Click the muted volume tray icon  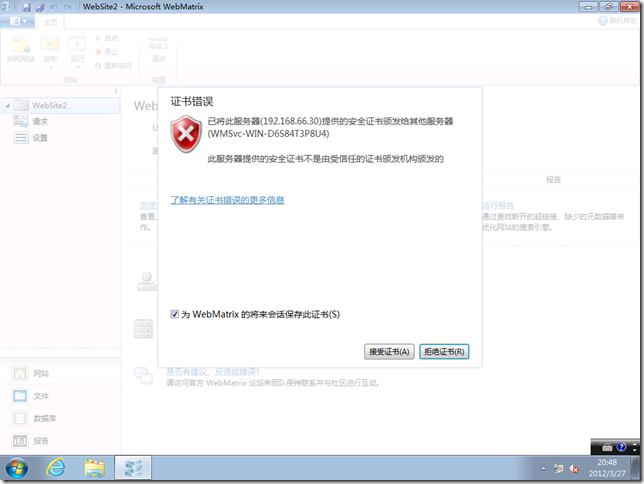574,468
